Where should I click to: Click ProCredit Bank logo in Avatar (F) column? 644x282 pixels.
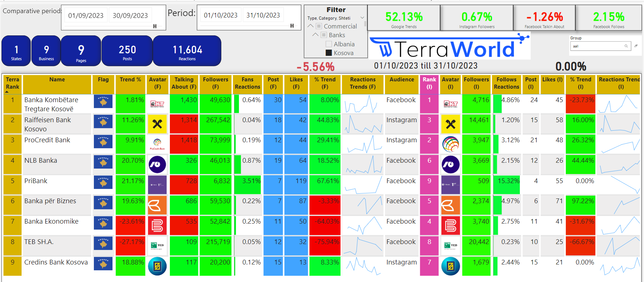(157, 144)
